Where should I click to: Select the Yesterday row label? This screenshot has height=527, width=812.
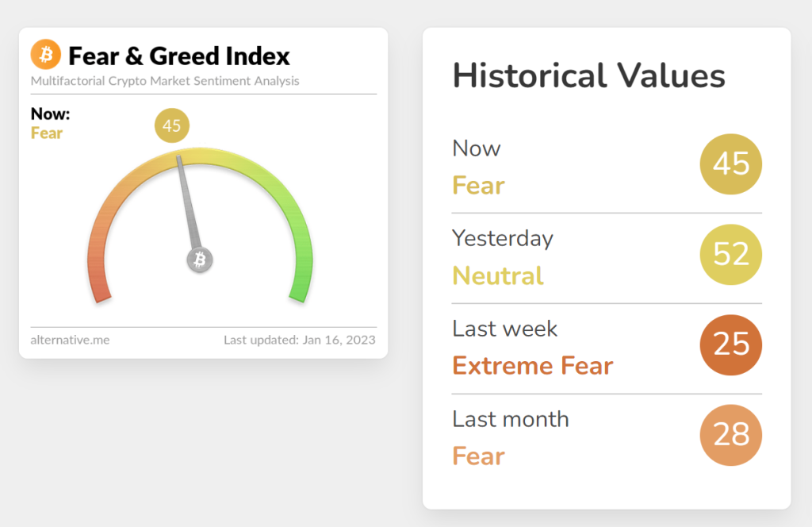click(x=502, y=238)
